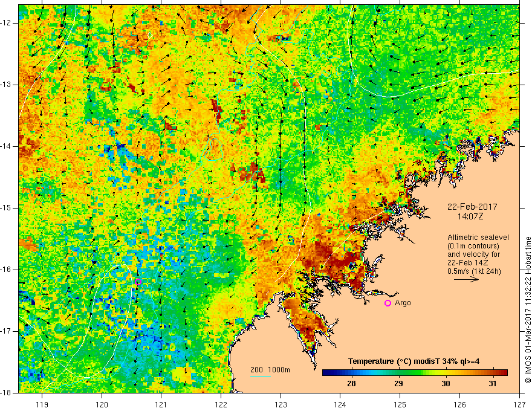Click the -18 latitude axis label
Screen dimensions: 532x411
point(7,393)
